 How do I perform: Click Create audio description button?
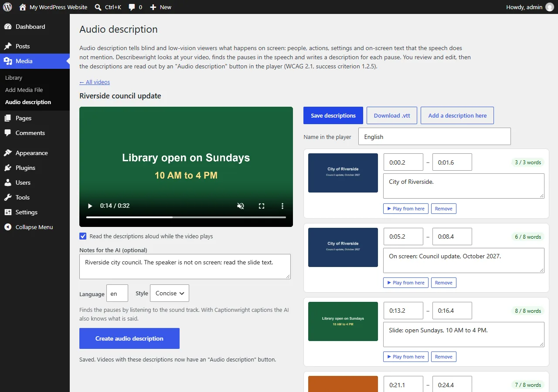(x=129, y=338)
